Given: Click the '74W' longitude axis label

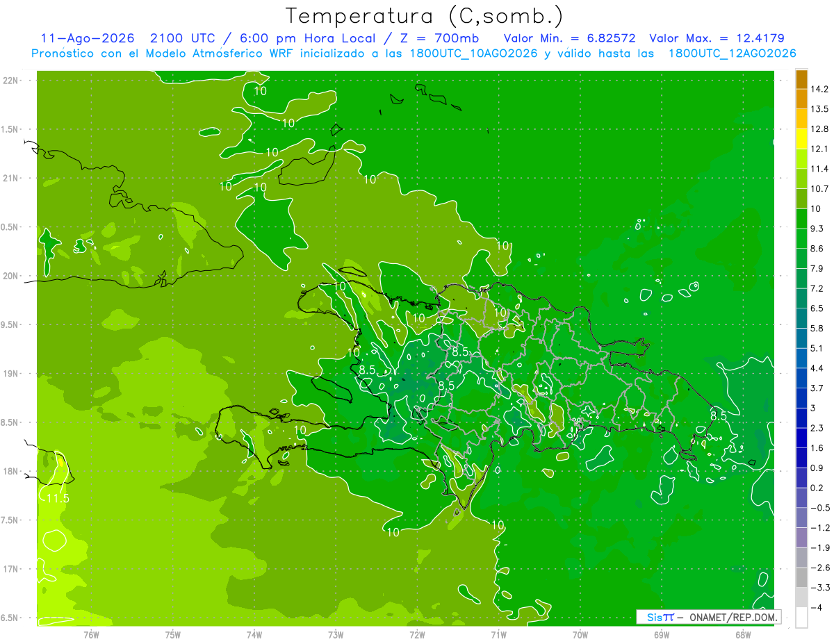Looking at the screenshot, I should 254,634.
